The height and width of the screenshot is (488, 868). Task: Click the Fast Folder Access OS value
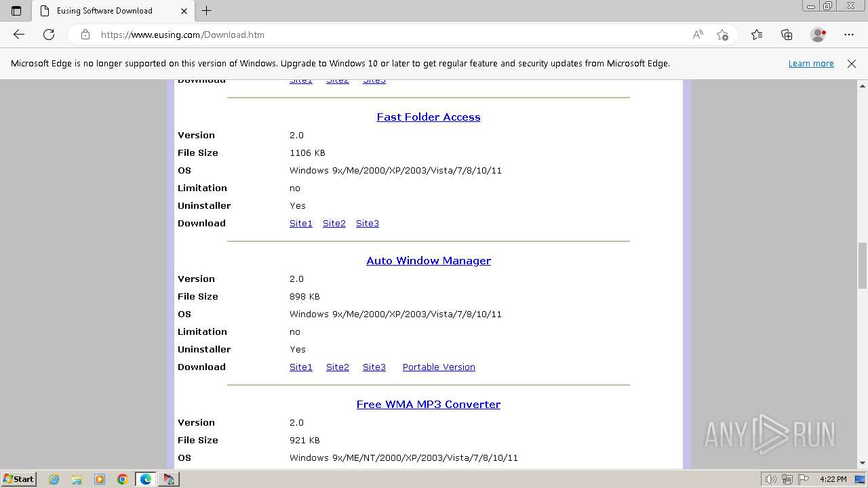395,171
